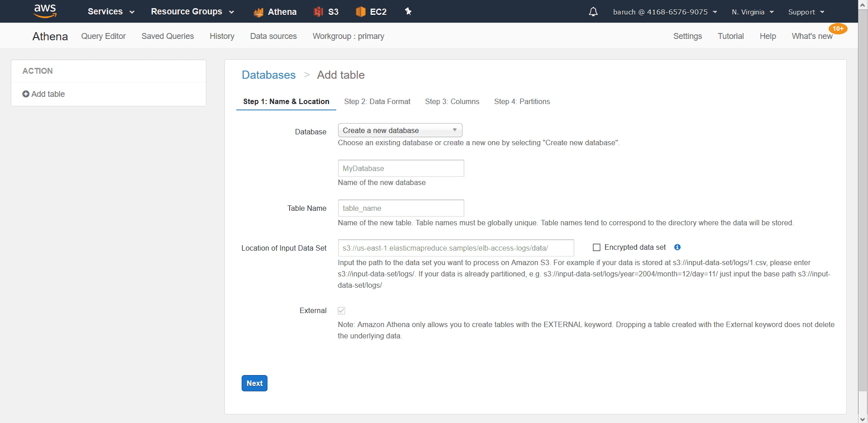Screen dimensions: 868x423
Task: Focus the Table Name input field
Action: (401, 208)
